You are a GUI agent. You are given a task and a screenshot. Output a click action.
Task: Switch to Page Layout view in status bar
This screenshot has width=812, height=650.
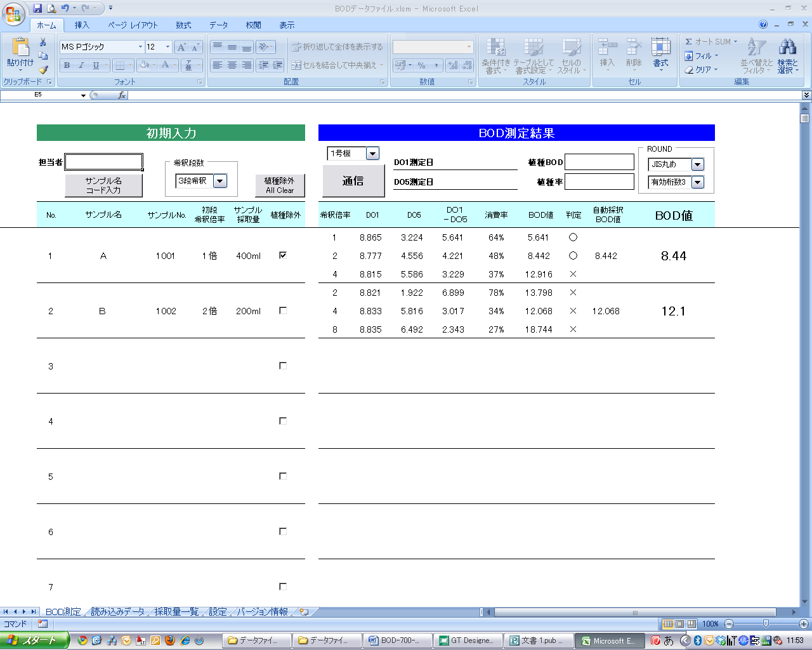pos(679,624)
